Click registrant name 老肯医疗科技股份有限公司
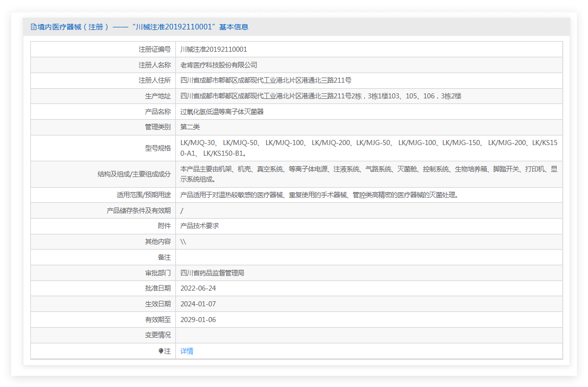The image size is (588, 387). tap(218, 65)
